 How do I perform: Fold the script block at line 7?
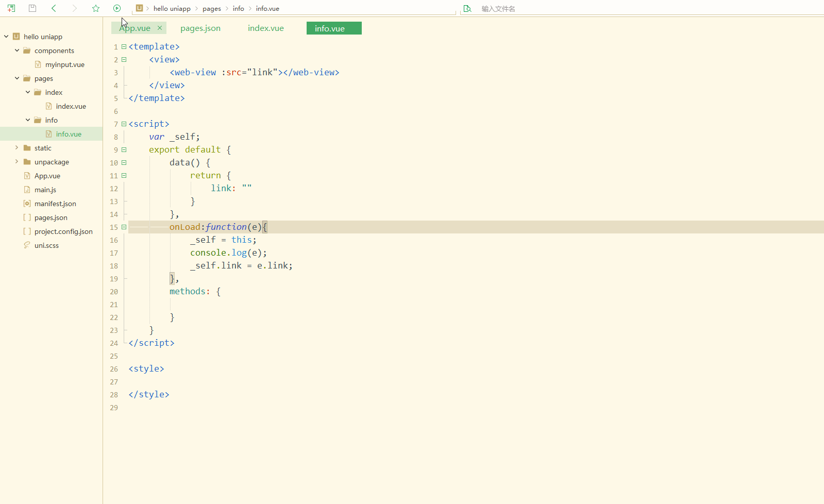(x=124, y=124)
